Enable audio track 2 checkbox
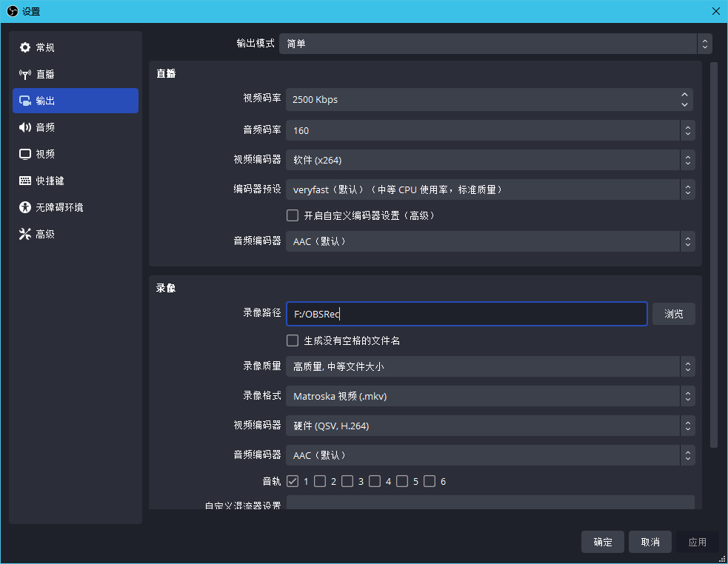This screenshot has width=728, height=564. (x=320, y=481)
